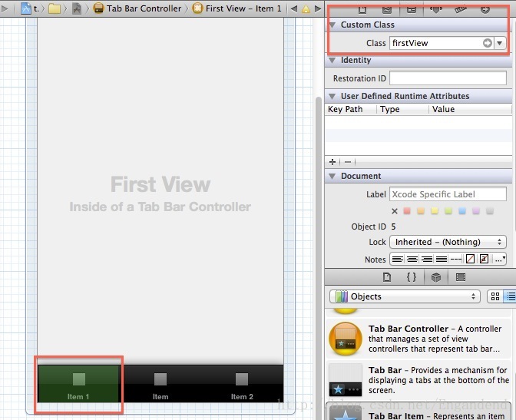
Task: Show the File Template library
Action: coord(387,277)
